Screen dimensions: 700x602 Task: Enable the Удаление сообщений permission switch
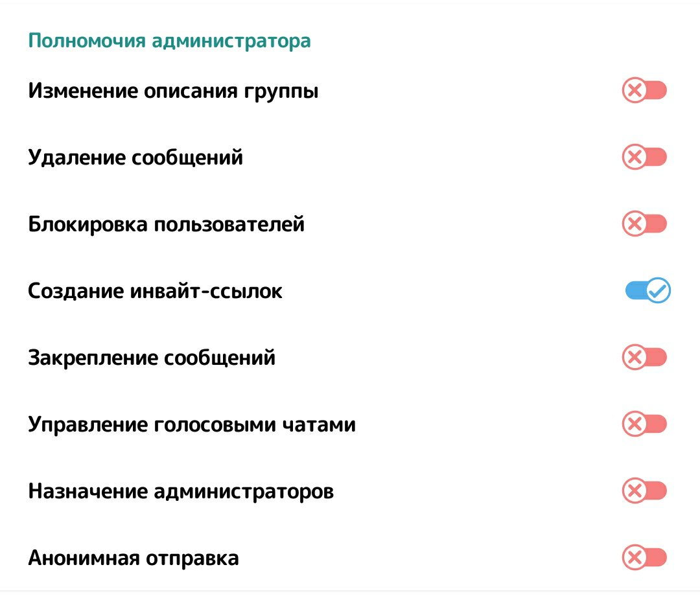tap(644, 157)
